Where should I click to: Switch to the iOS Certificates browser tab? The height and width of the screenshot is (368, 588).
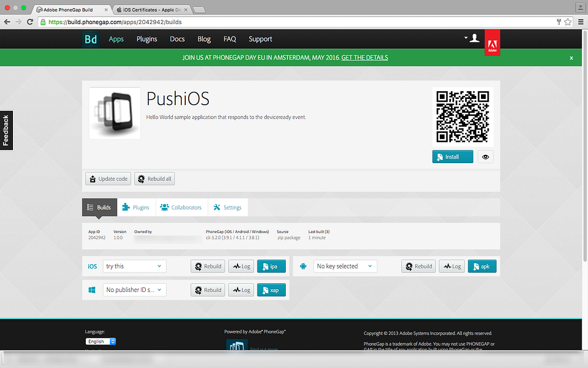coord(152,10)
